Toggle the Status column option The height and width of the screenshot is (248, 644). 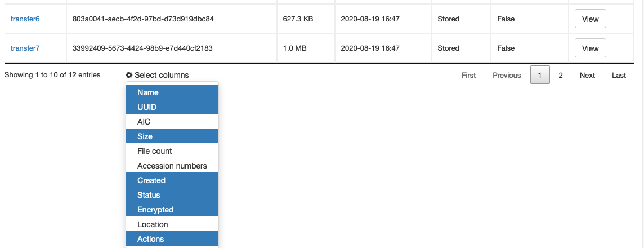coord(172,195)
